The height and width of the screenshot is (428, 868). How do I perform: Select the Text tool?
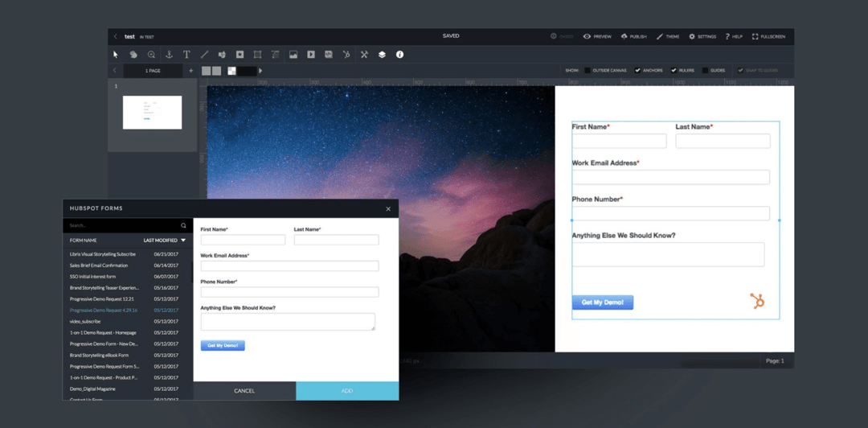(x=186, y=55)
